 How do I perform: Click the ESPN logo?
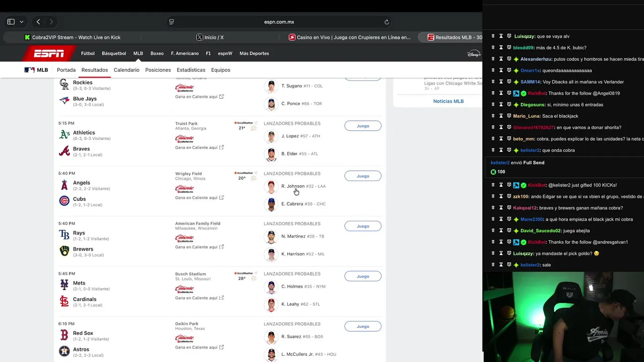pos(49,53)
